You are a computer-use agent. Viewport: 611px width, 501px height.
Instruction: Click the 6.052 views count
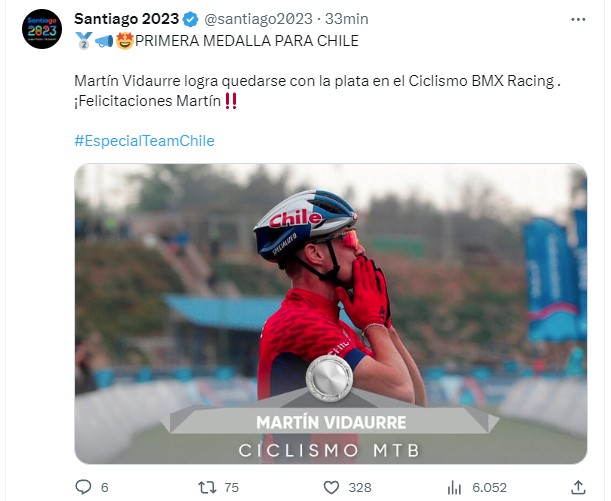pyautogui.click(x=487, y=488)
